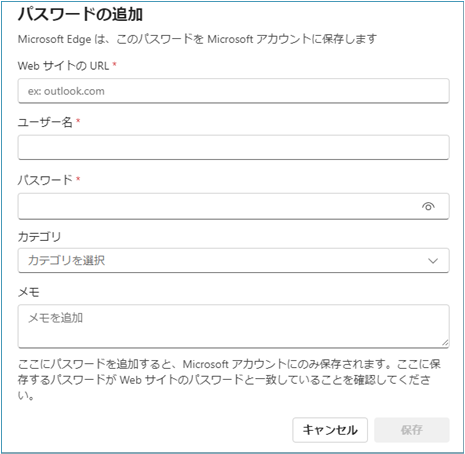465x454 pixels.
Task: Click the ユーザー名 field label
Action: tap(45, 122)
